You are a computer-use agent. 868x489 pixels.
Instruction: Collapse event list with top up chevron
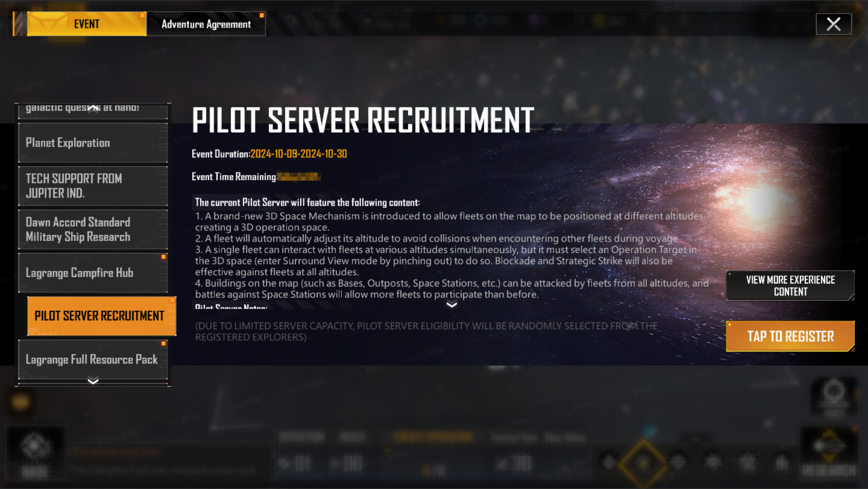click(x=93, y=108)
